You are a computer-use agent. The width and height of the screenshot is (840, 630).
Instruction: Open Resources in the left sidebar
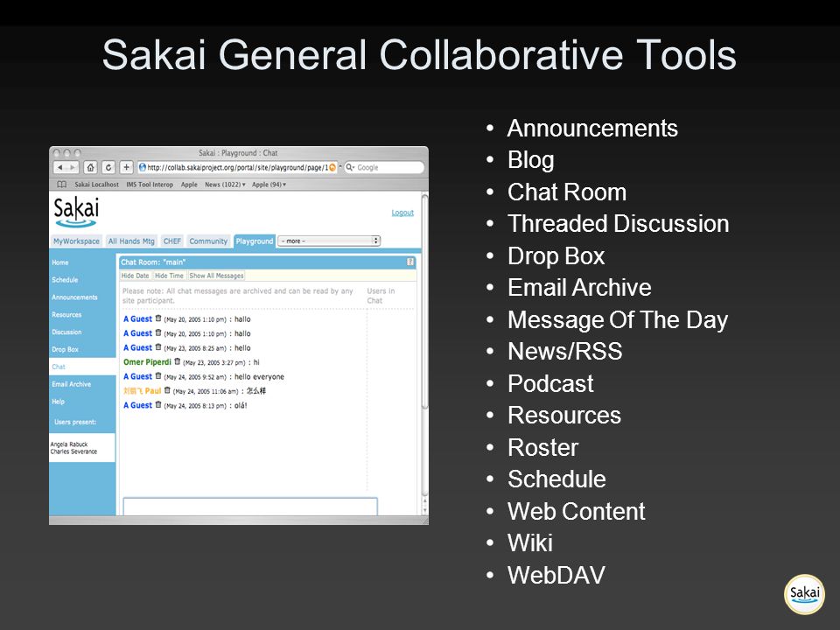(66, 314)
